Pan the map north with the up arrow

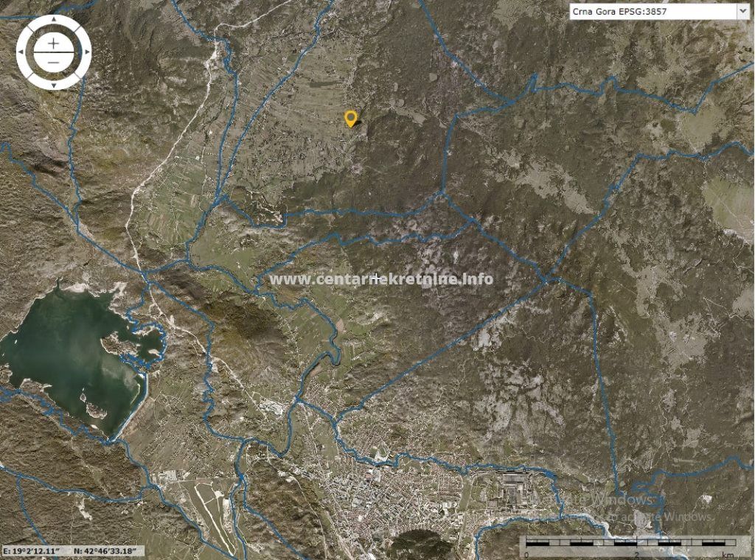point(53,20)
